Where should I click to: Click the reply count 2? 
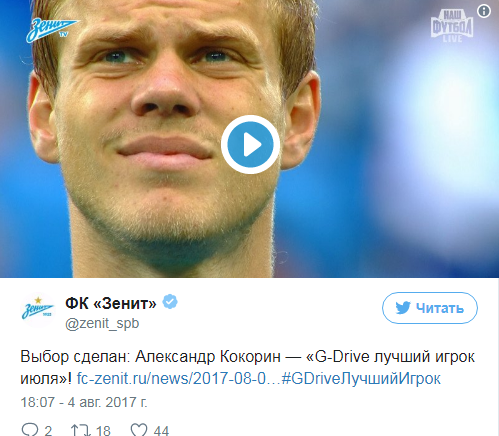(x=48, y=430)
